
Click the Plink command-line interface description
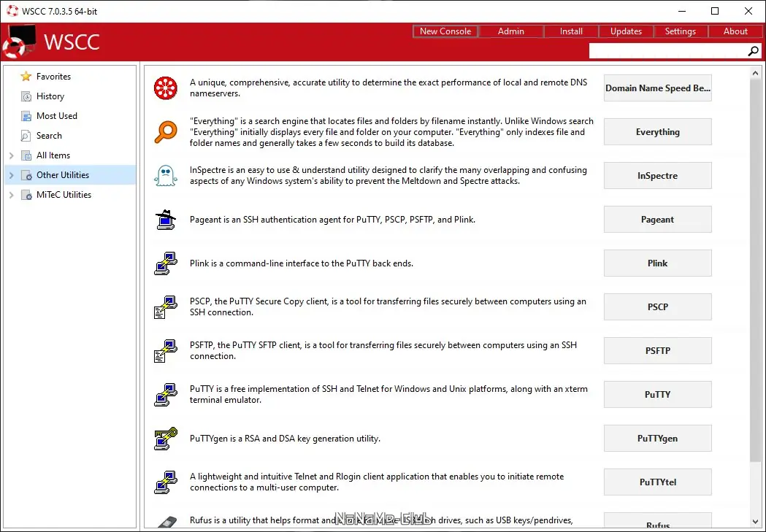coord(302,263)
